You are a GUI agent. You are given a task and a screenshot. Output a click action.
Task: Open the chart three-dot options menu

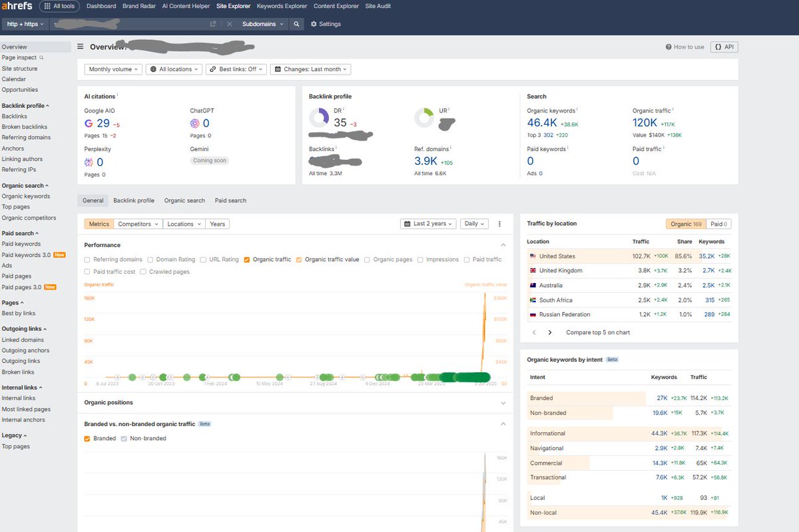pyautogui.click(x=499, y=224)
